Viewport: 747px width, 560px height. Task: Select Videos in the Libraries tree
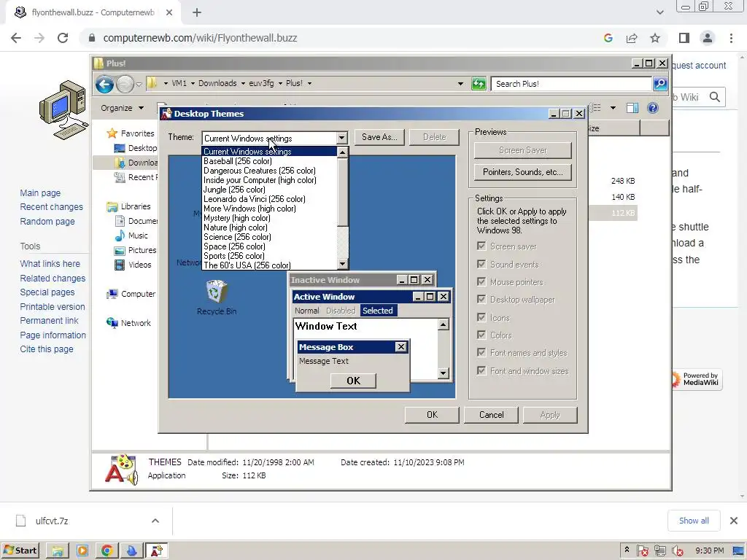tap(133, 265)
